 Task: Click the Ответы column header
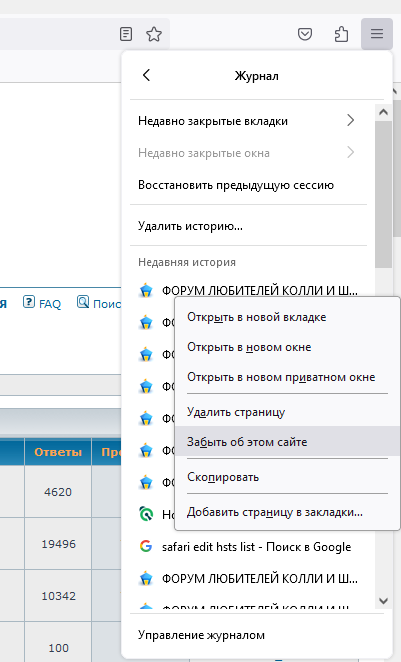[58, 452]
